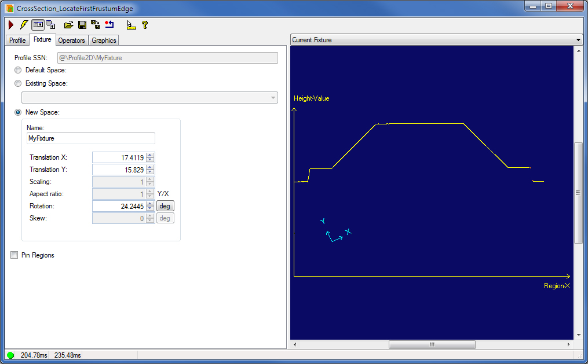Open Help using the question mark icon
Viewport: 588px width, 364px height.
(x=144, y=24)
